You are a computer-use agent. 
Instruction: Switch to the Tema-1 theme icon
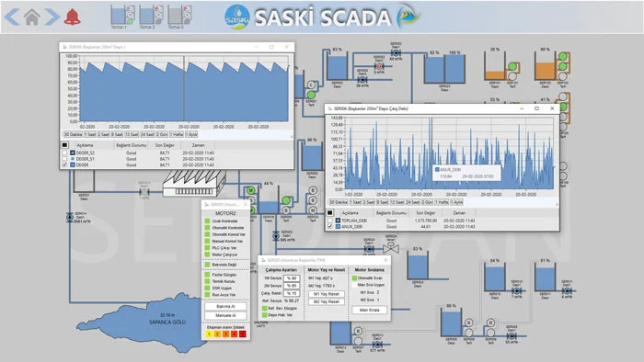pyautogui.click(x=122, y=16)
